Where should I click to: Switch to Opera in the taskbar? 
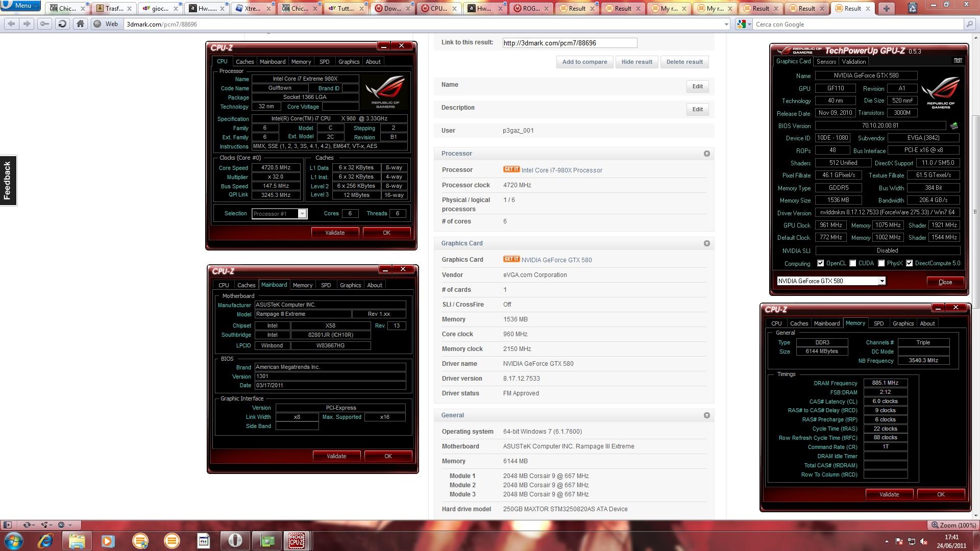pyautogui.click(x=235, y=540)
